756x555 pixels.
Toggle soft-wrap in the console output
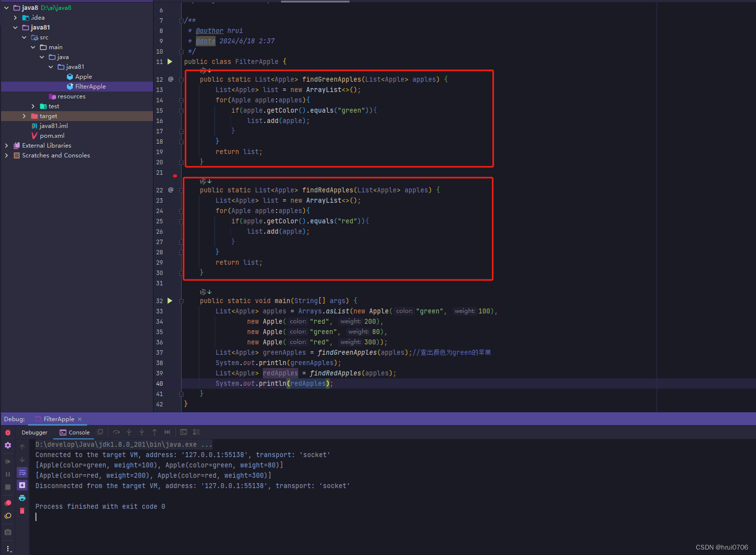22,473
